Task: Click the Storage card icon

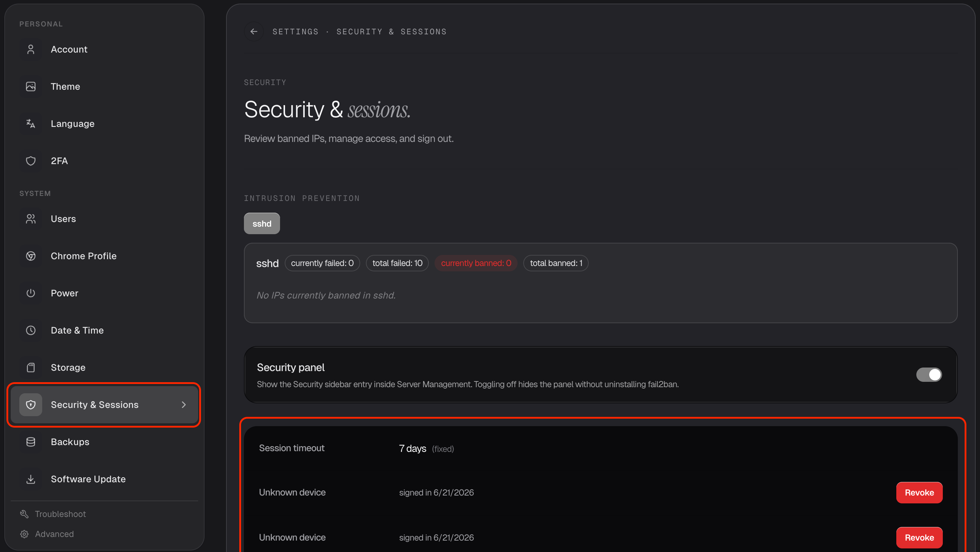Action: click(x=31, y=368)
